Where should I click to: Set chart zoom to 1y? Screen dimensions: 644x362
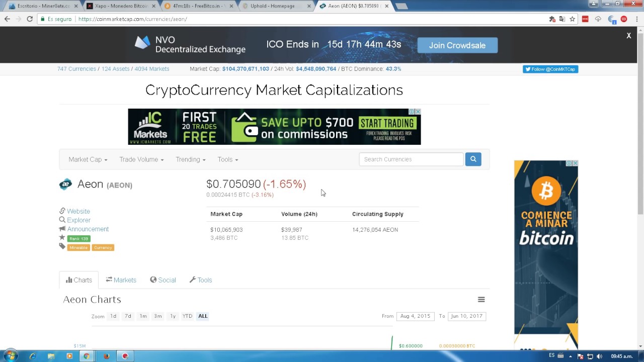[173, 316]
